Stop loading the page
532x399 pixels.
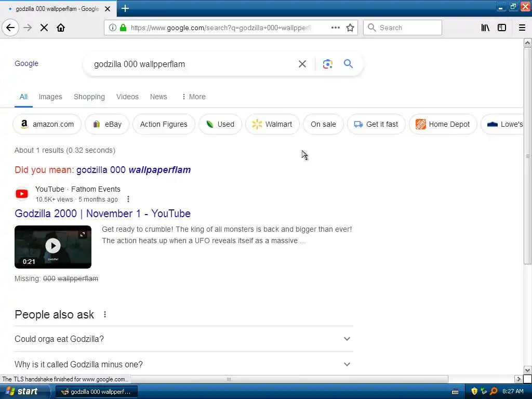(44, 28)
